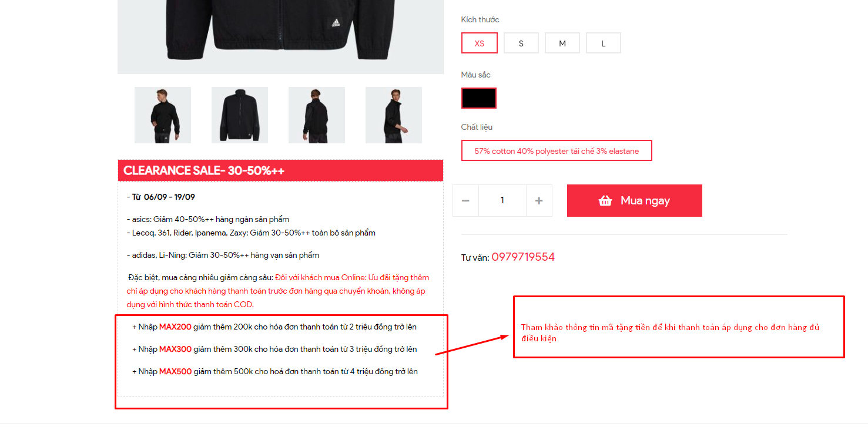Show the fourth thumbnail of the model's side view
This screenshot has width=868, height=447.
point(394,115)
